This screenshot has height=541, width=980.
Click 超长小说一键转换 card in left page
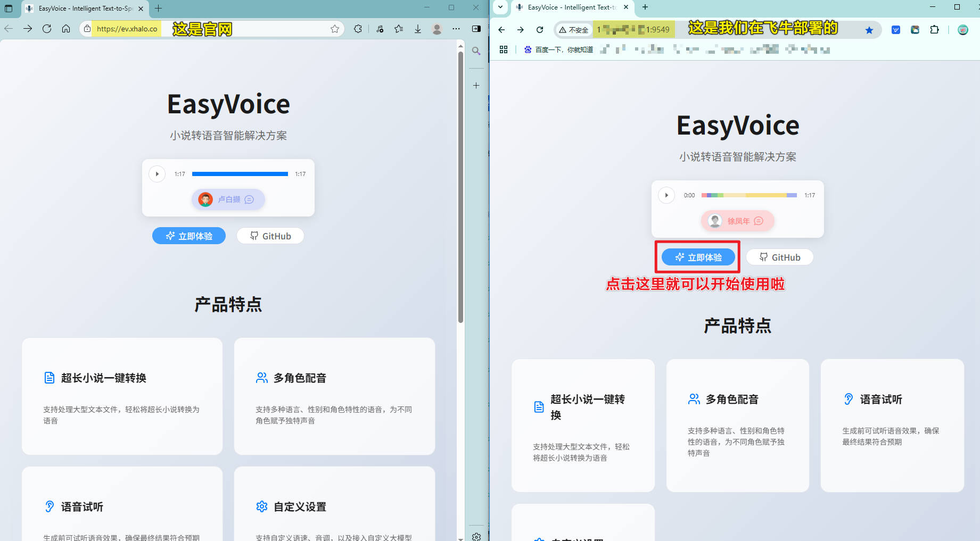click(122, 396)
